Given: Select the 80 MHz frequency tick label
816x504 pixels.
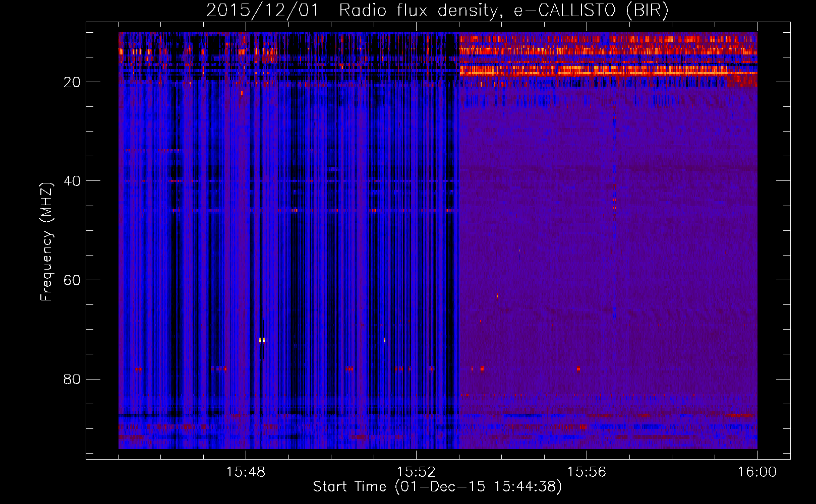Looking at the screenshot, I should click(x=73, y=379).
